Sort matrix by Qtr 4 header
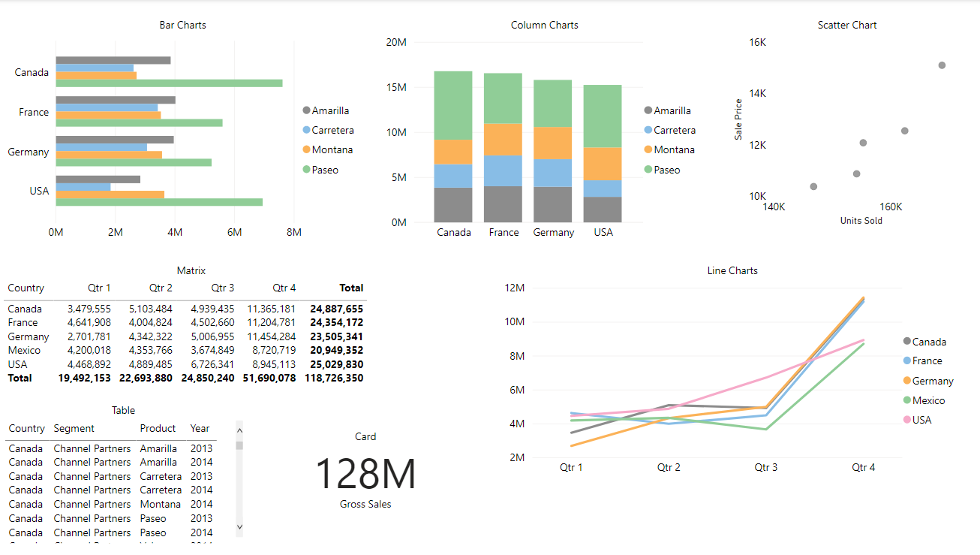 click(x=284, y=288)
